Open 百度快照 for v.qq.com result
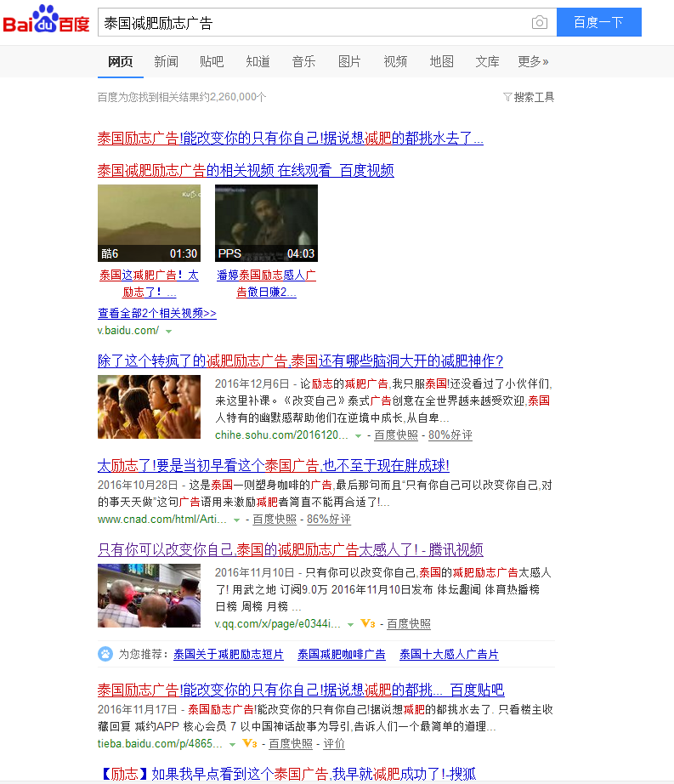Screen dimensions: 674x784 click(x=409, y=623)
